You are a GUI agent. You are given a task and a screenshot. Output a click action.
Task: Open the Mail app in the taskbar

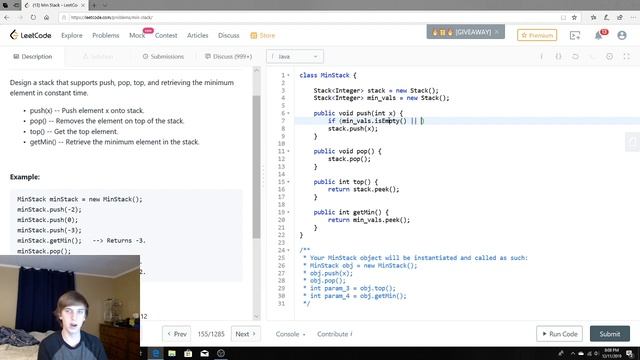[x=204, y=353]
